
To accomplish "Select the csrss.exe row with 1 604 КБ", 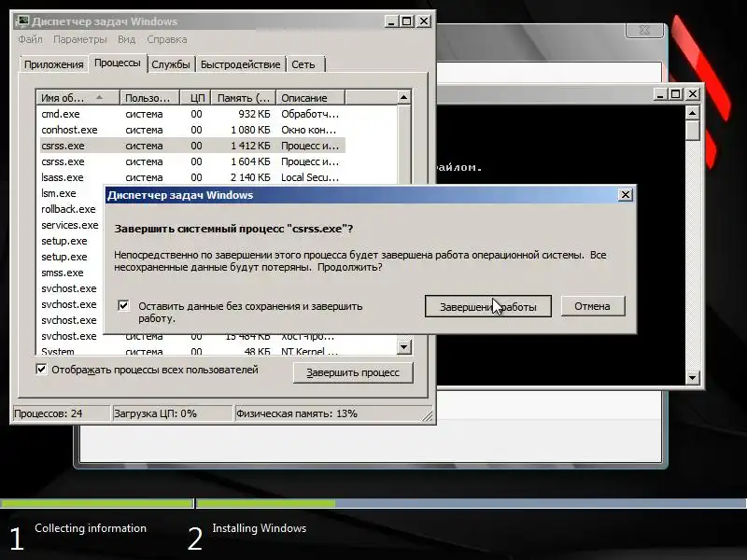I will [192, 161].
